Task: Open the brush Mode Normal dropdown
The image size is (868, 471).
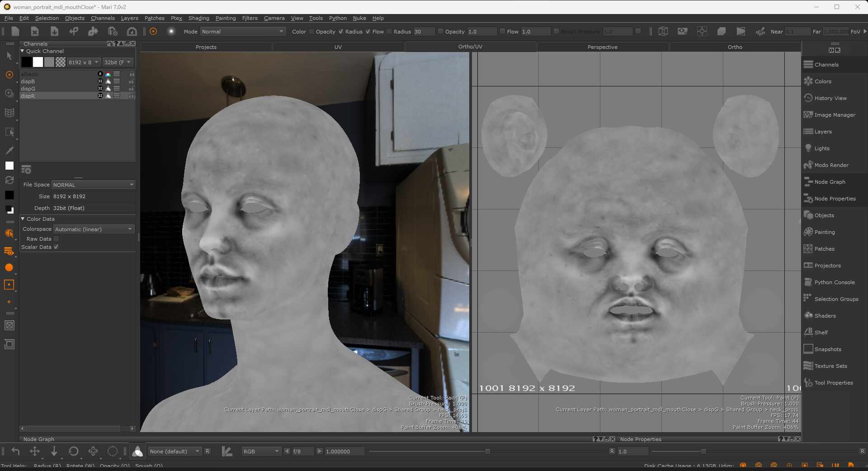Action: 243,32
